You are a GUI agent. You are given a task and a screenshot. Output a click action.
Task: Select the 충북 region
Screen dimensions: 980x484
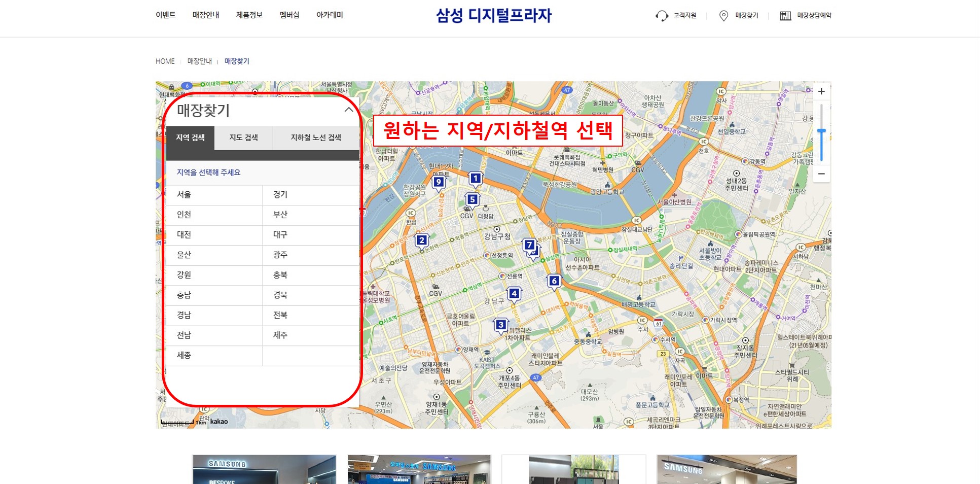point(311,275)
